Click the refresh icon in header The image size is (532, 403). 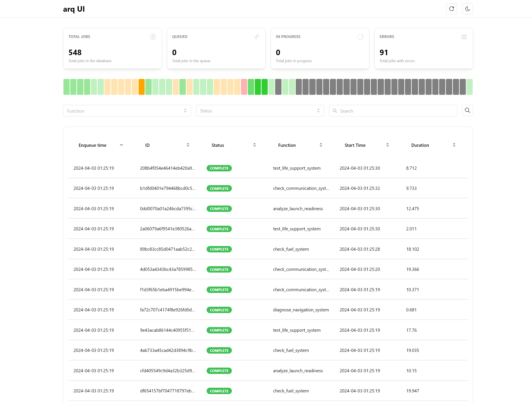click(451, 9)
